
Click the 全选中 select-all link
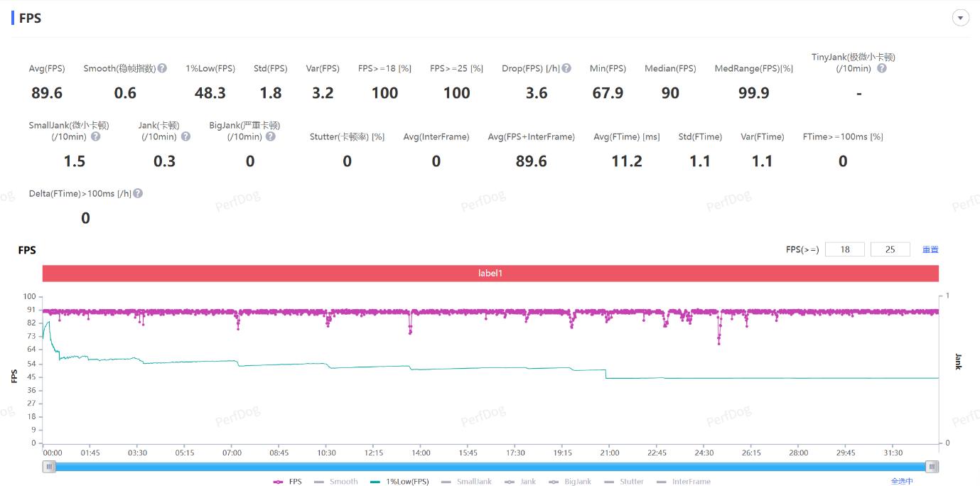pyautogui.click(x=902, y=482)
